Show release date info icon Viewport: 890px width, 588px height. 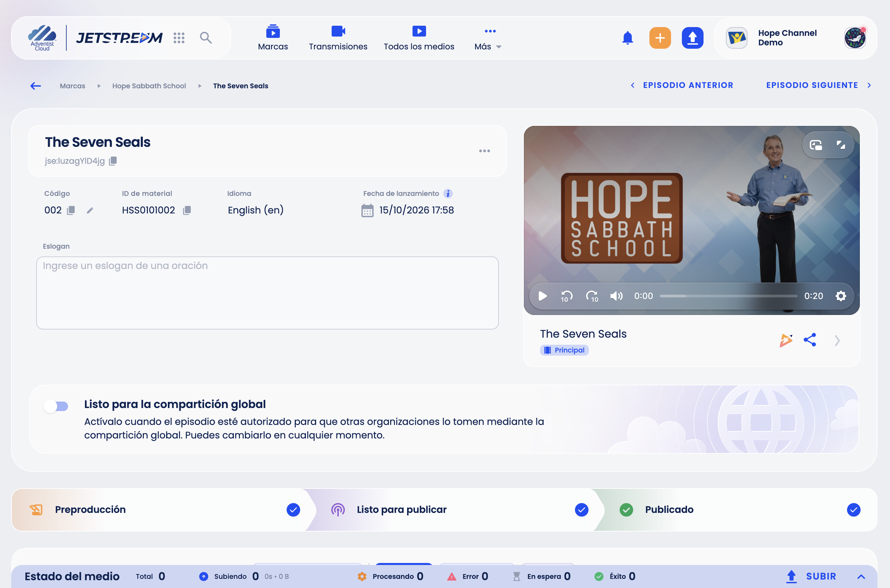coord(448,194)
